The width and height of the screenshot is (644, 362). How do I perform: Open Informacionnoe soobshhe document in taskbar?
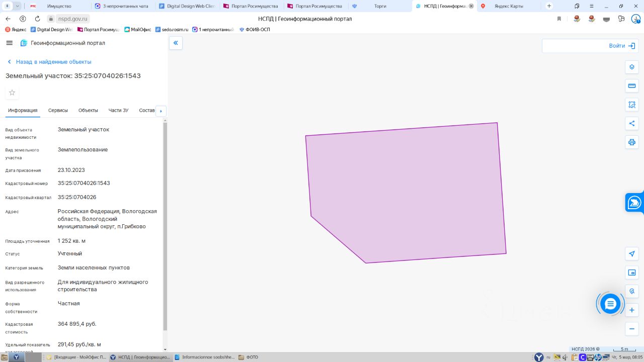pyautogui.click(x=204, y=357)
